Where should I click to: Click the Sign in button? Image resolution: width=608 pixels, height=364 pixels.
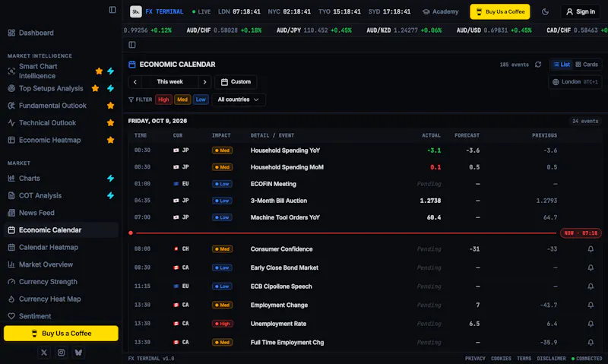(x=581, y=11)
